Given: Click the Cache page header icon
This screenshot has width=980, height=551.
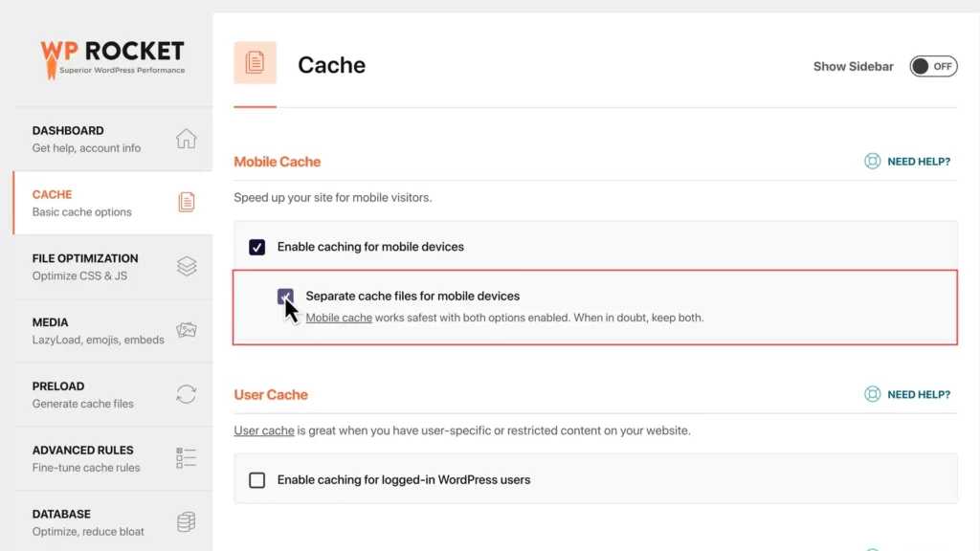Looking at the screenshot, I should pos(256,63).
